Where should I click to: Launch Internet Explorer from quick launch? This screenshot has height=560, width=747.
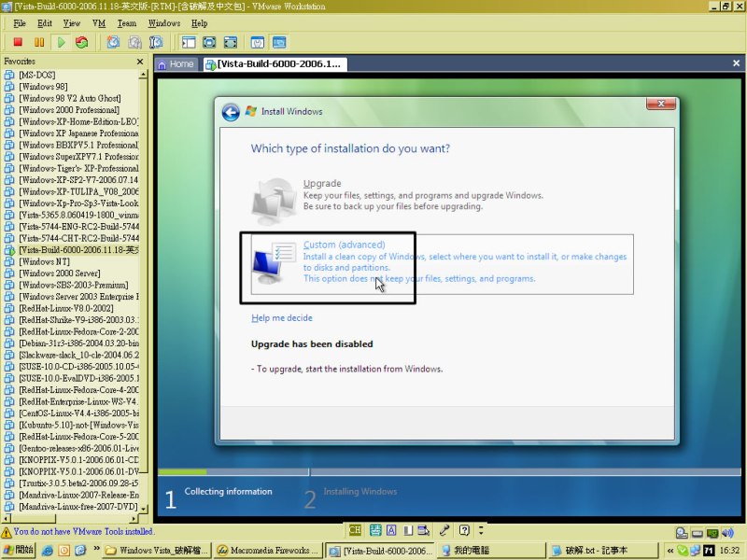[48, 551]
